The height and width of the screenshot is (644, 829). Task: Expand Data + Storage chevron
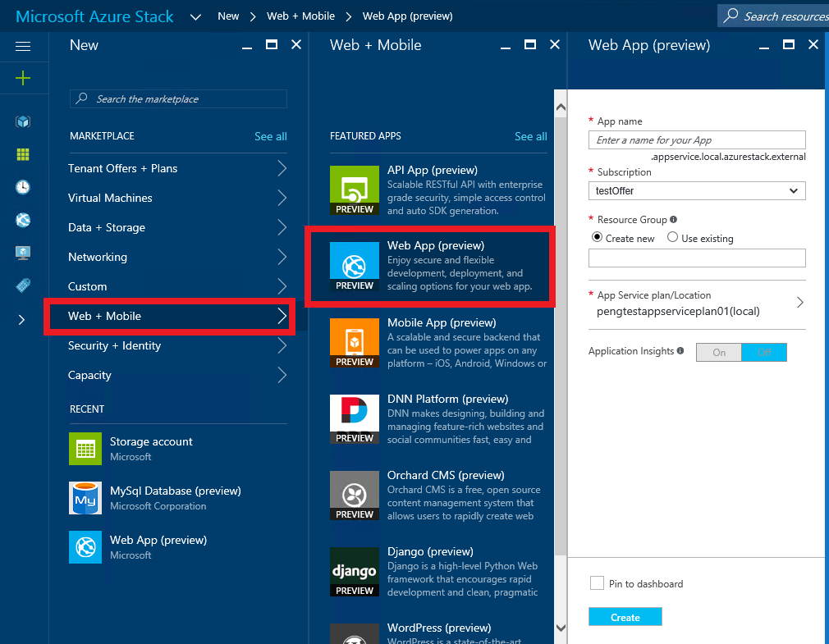(x=282, y=228)
